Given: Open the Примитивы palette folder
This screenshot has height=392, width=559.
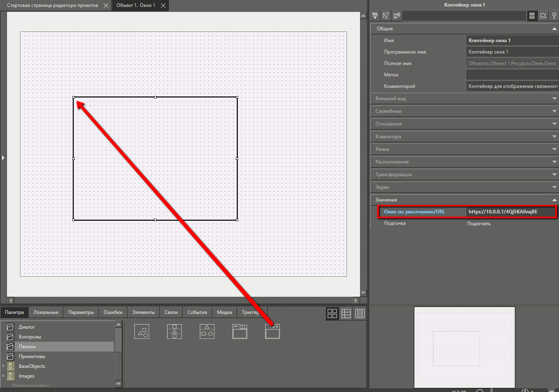Looking at the screenshot, I should click(x=32, y=356).
